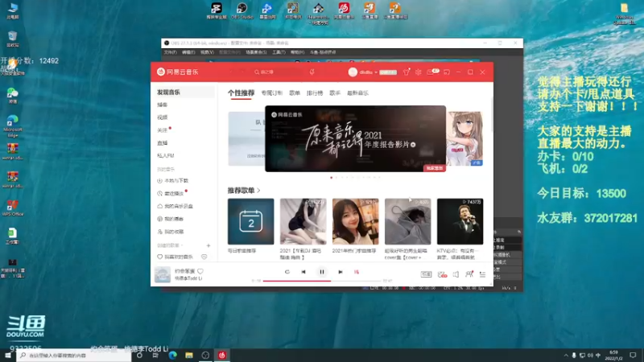
Task: Select 歌手 tab
Action: pyautogui.click(x=335, y=93)
